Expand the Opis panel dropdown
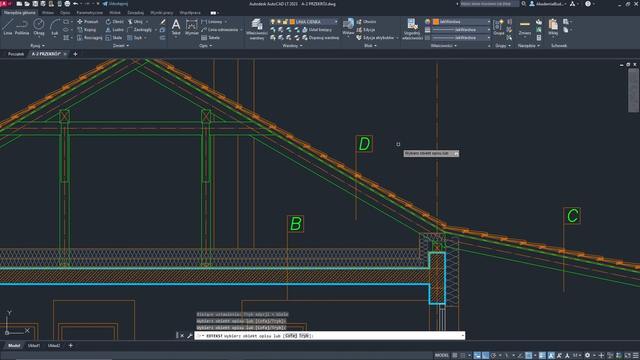The height and width of the screenshot is (360, 640). (205, 46)
